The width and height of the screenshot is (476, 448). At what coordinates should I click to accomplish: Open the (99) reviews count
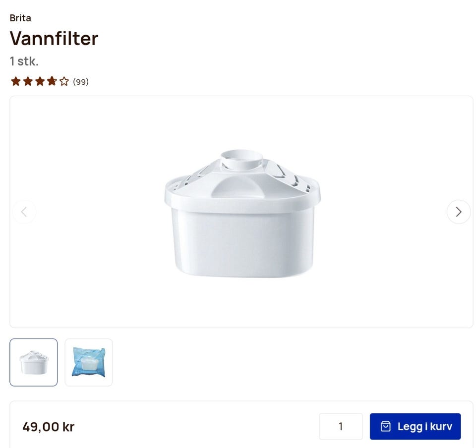point(81,82)
